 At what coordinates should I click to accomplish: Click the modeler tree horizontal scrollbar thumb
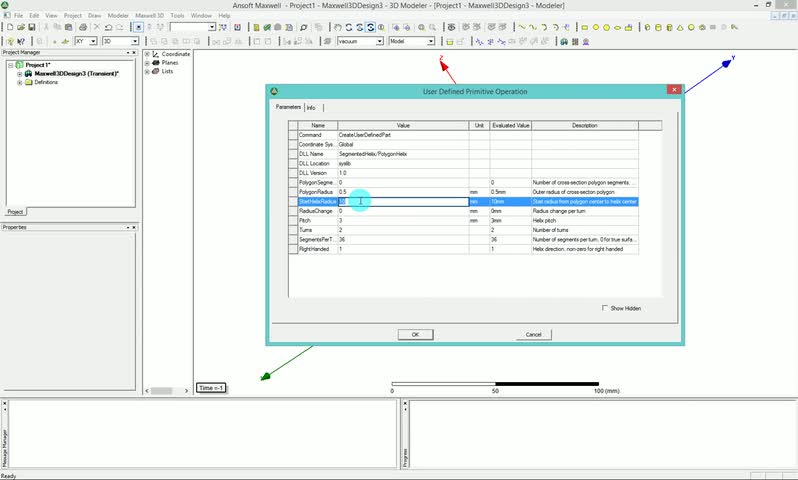point(161,391)
